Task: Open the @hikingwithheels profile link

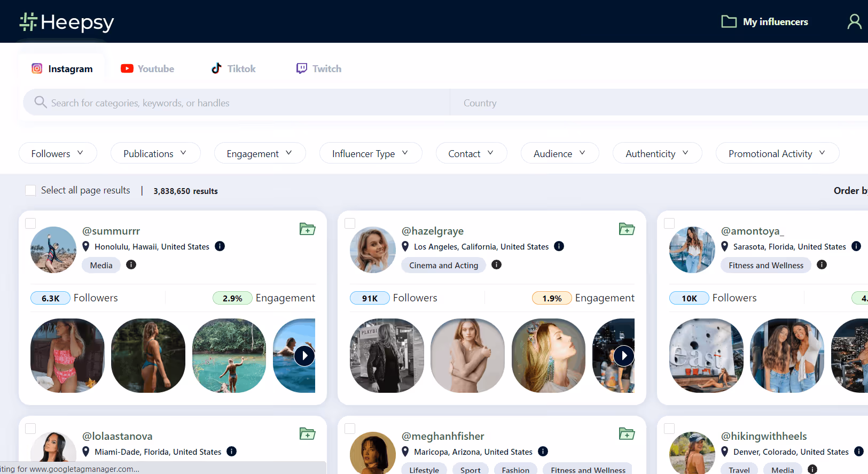Action: [x=764, y=436]
